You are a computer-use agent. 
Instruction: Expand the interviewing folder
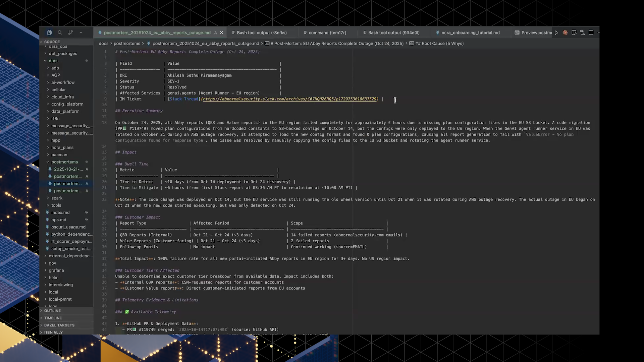61,285
